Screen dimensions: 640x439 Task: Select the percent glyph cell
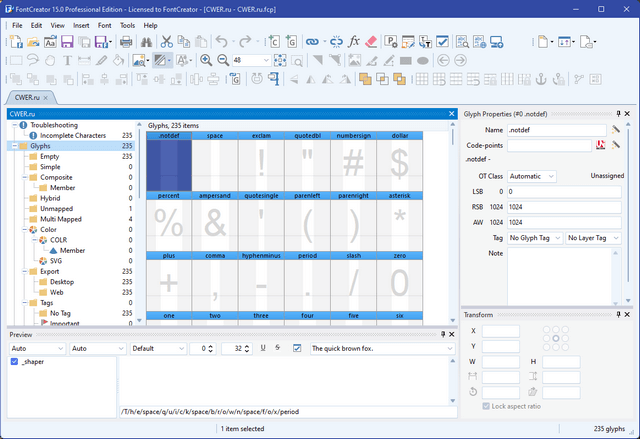coord(169,219)
